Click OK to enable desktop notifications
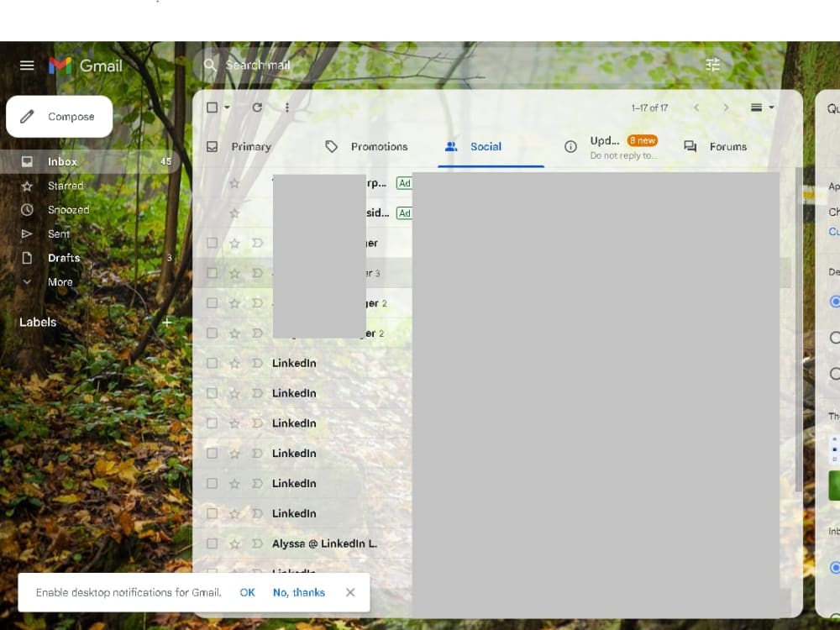 pyautogui.click(x=248, y=592)
